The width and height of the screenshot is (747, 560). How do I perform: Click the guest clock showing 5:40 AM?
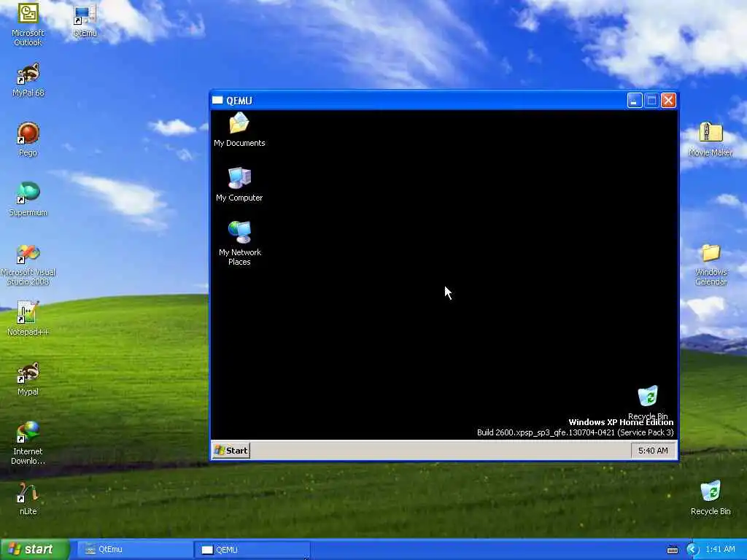[x=653, y=451]
